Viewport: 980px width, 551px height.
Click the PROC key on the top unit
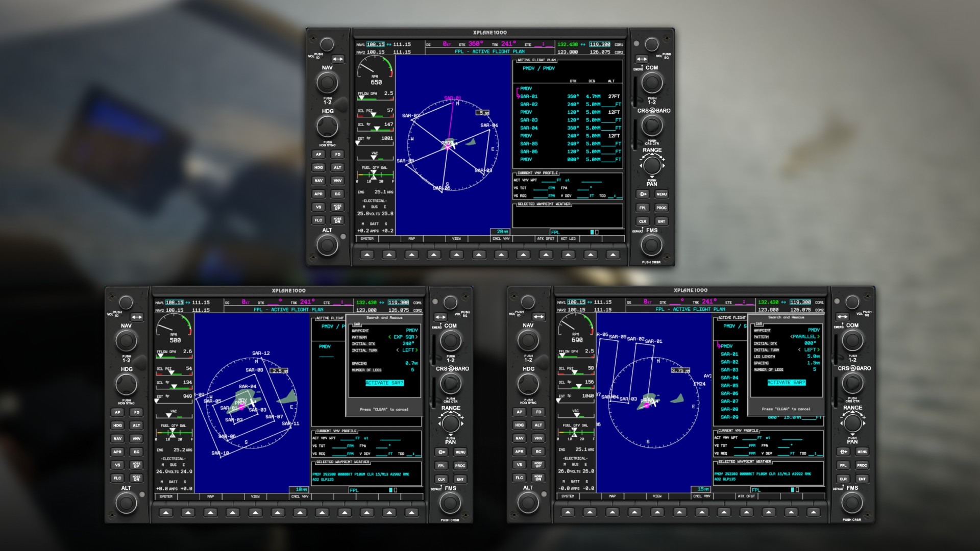(x=661, y=208)
